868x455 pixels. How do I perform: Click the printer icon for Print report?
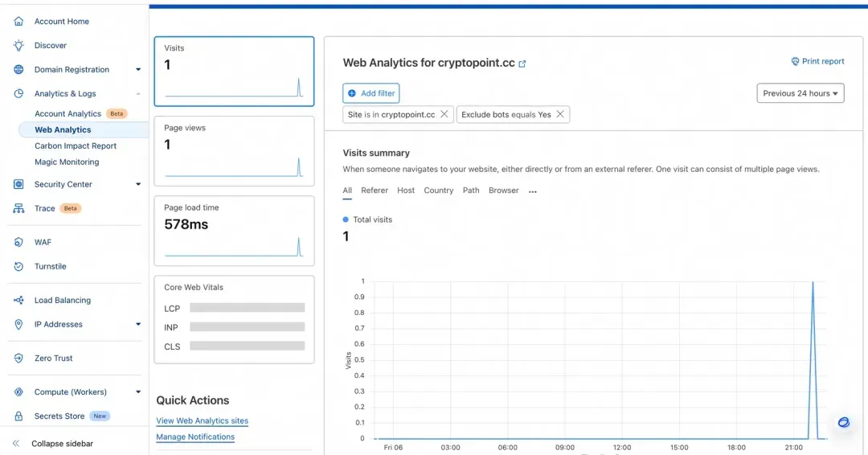[795, 61]
